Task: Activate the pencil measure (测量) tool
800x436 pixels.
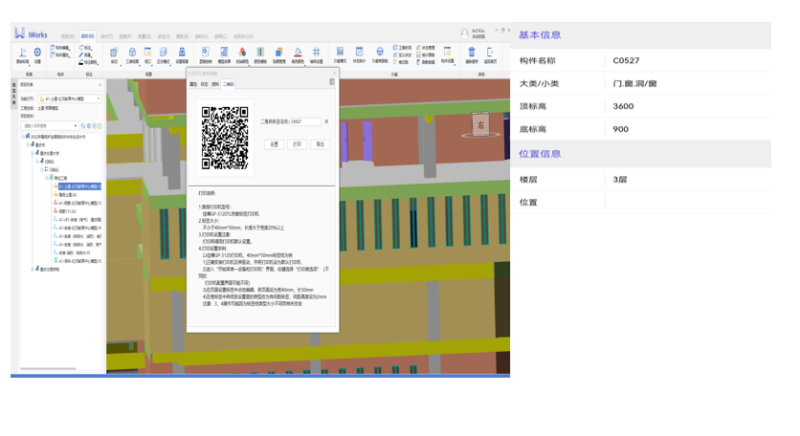Action: point(87,55)
